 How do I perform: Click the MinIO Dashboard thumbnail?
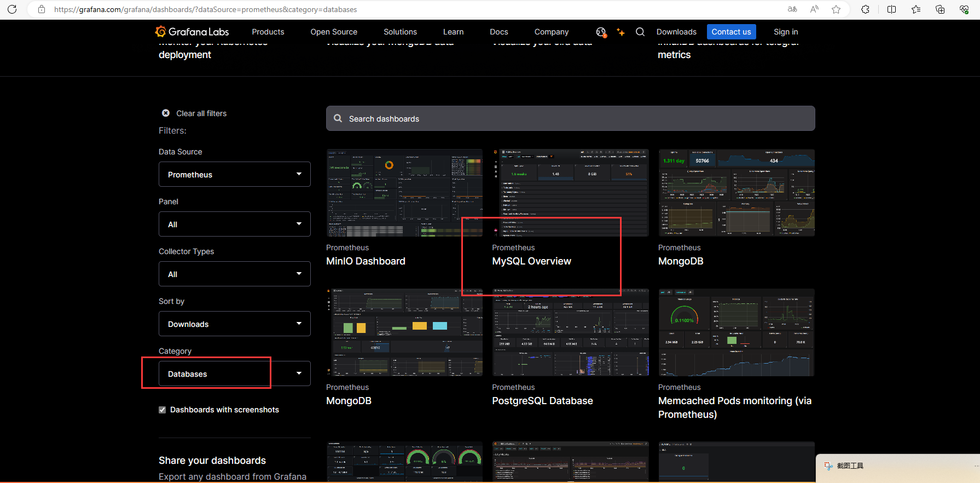tap(404, 193)
